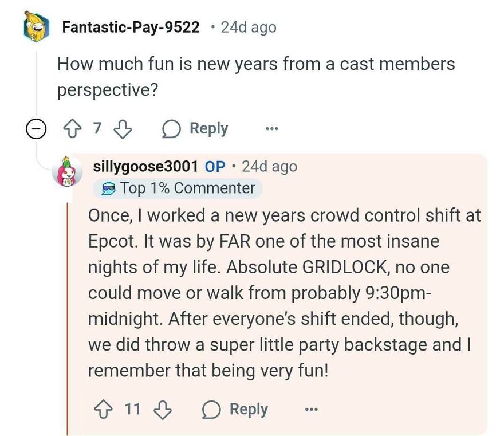
Task: Click the Top 1% Commenter badge
Action: pyautogui.click(x=178, y=188)
